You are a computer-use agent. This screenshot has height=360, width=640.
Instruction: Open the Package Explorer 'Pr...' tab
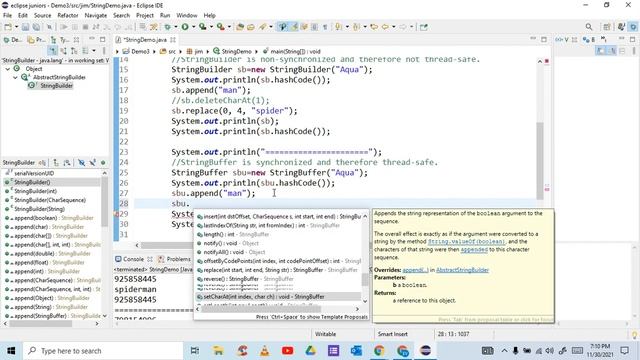tap(36, 40)
